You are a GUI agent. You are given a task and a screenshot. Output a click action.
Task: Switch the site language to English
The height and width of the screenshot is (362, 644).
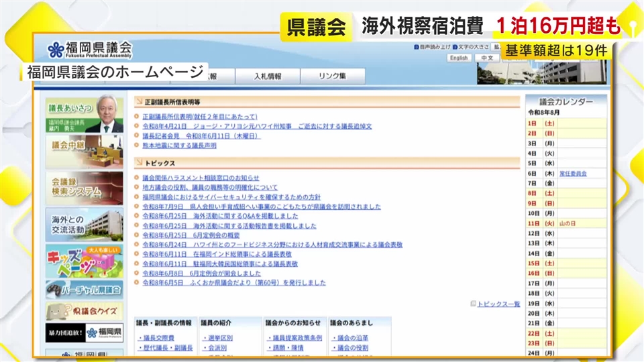(458, 58)
